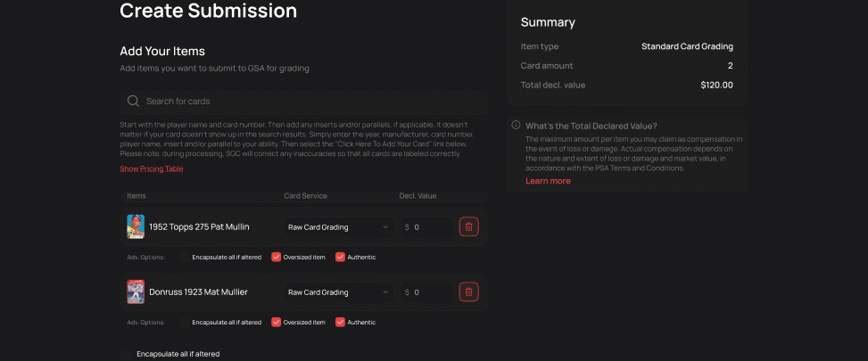868x361 pixels.
Task: Check Encapsulate all if altered for Mat Mullier
Action: click(x=185, y=322)
